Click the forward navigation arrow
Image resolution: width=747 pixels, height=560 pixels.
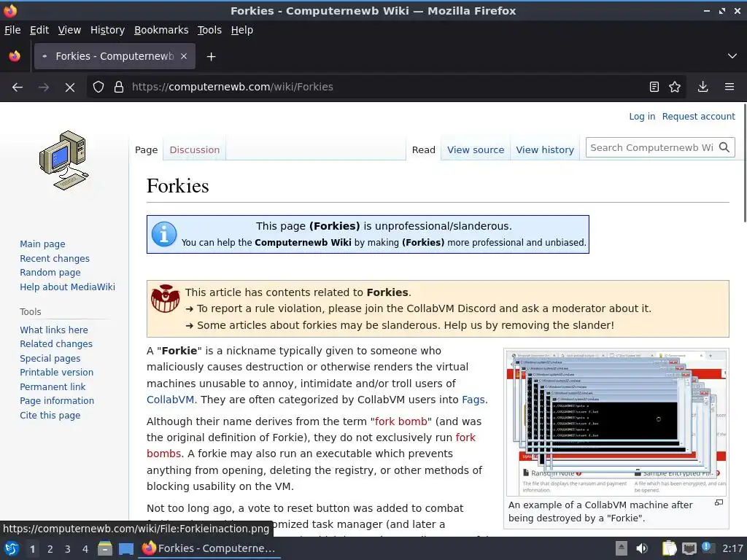pyautogui.click(x=44, y=87)
